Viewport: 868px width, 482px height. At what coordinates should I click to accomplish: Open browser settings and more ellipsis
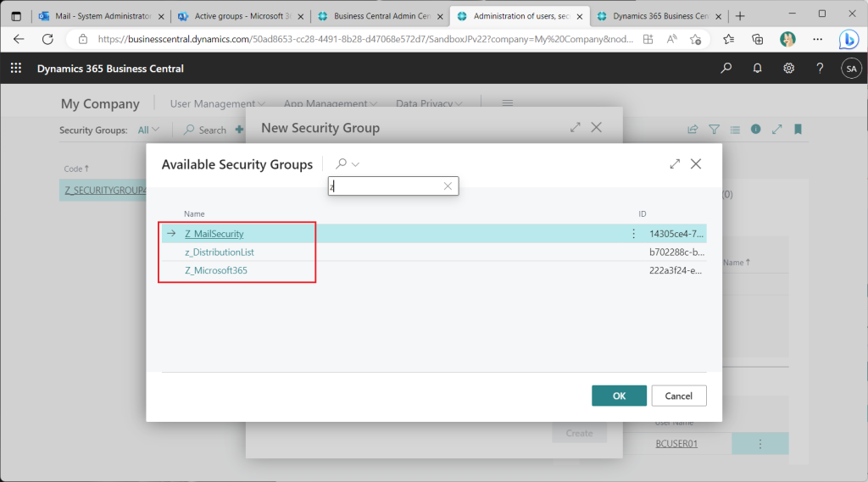point(817,39)
